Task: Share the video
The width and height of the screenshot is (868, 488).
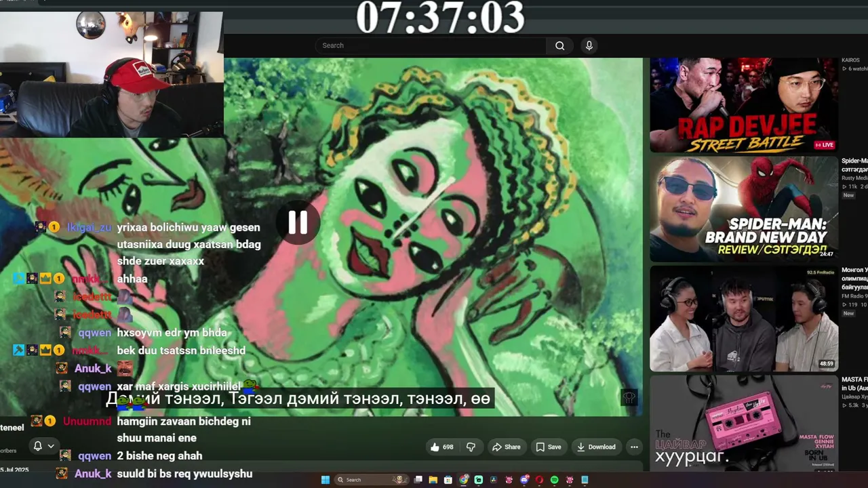Action: click(507, 447)
